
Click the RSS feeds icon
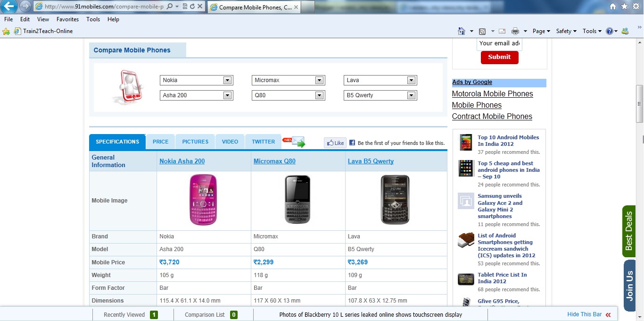point(482,31)
